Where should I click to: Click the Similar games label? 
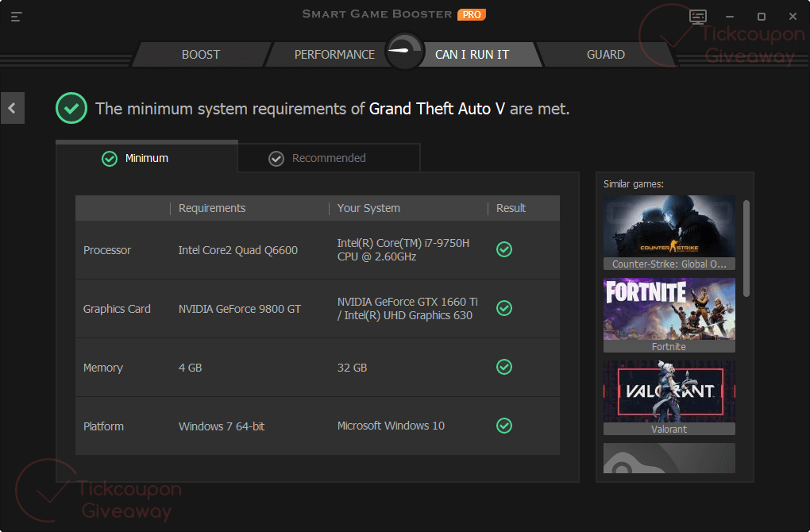point(634,184)
